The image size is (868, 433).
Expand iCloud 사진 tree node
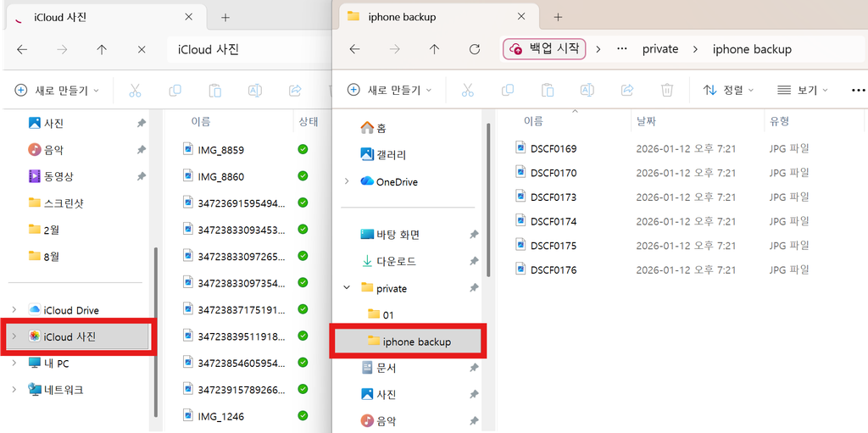pos(14,336)
